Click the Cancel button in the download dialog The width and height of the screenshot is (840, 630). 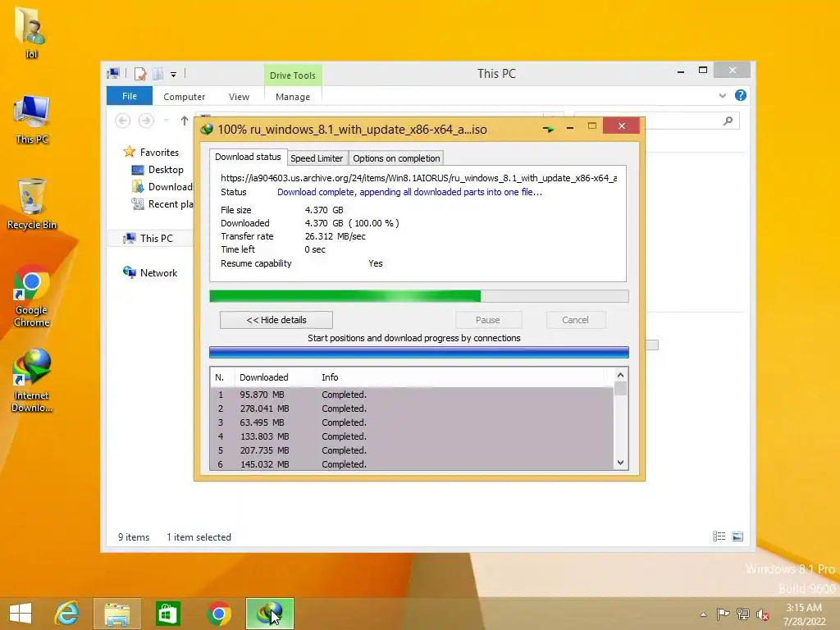[x=576, y=320]
